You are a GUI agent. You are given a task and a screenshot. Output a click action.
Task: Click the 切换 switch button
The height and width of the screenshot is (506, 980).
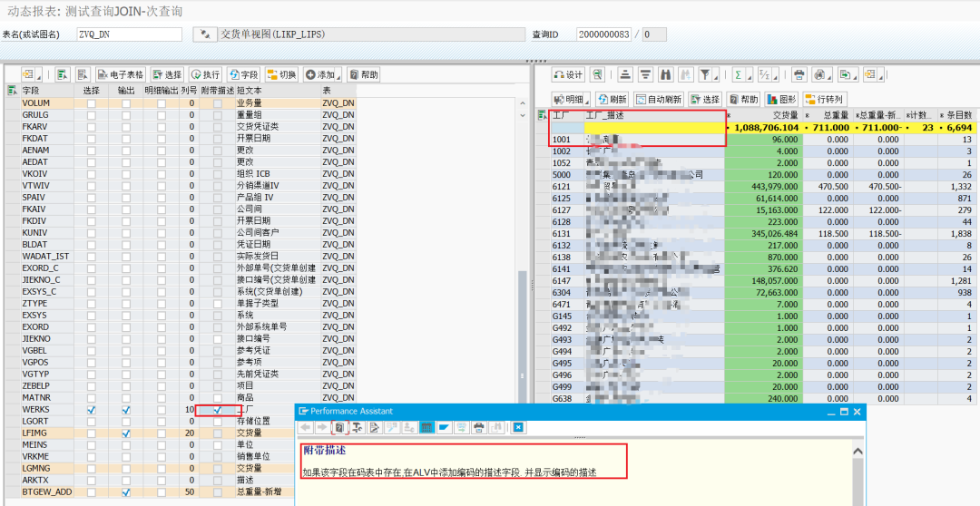coord(282,75)
